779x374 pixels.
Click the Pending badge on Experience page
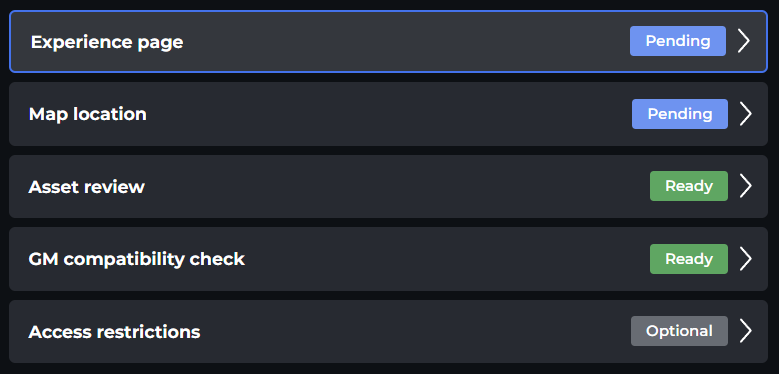[678, 41]
